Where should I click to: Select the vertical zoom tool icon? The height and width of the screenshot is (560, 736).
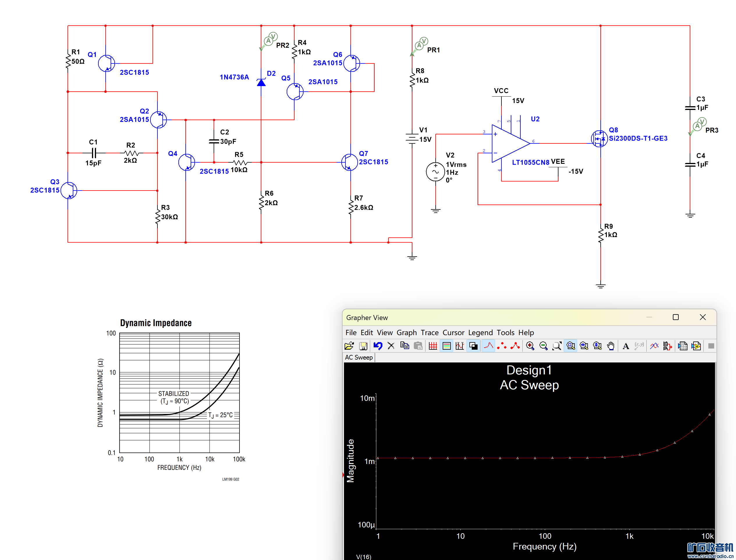(x=597, y=346)
